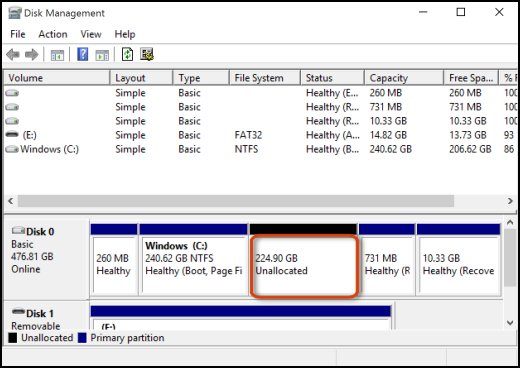Click the Refresh toolbar icon
This screenshot has width=520, height=368.
127,54
